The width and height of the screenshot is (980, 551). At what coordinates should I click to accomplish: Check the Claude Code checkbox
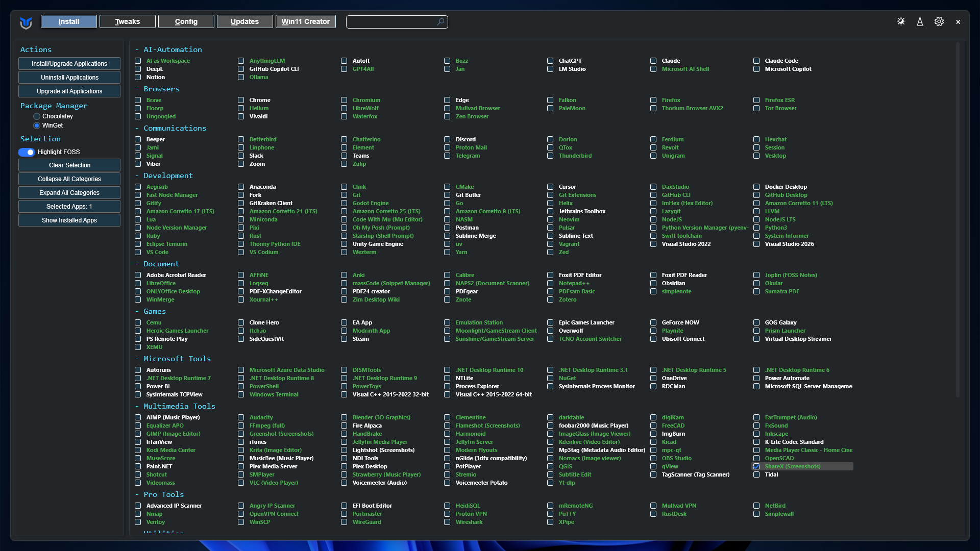click(756, 61)
